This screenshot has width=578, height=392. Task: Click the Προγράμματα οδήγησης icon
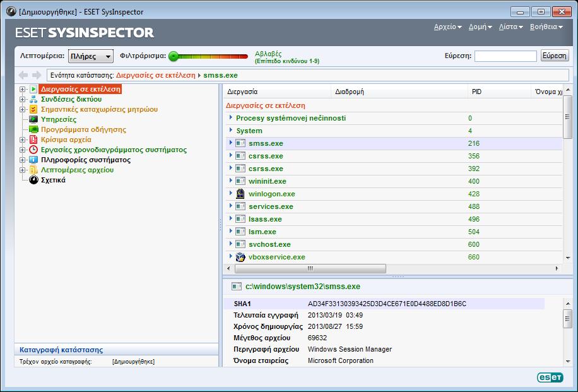33,129
